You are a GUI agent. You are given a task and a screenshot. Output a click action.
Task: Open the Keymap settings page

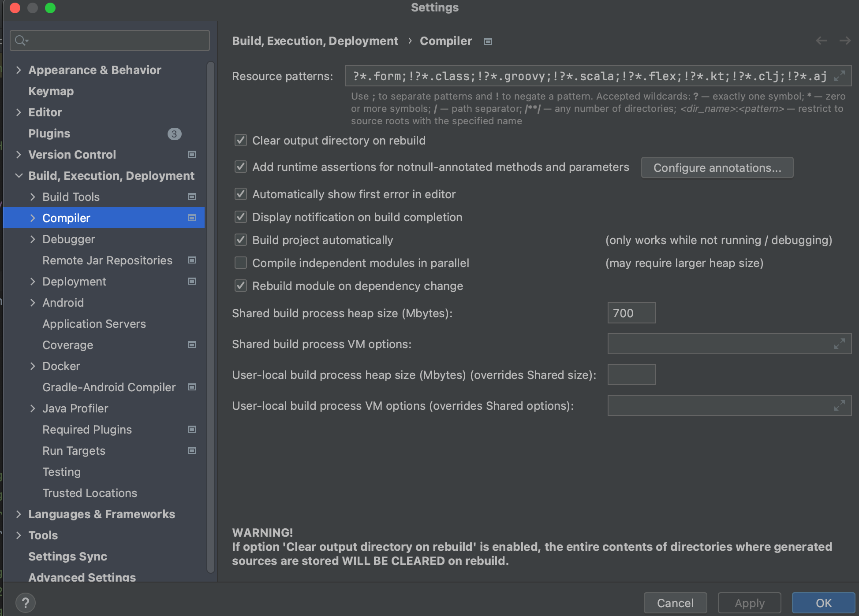pos(51,91)
